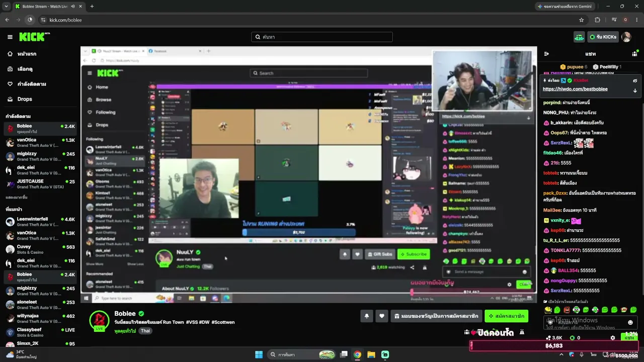Open the emoji picker in chat input
Viewport: 644px width, 362px height.
[630, 322]
